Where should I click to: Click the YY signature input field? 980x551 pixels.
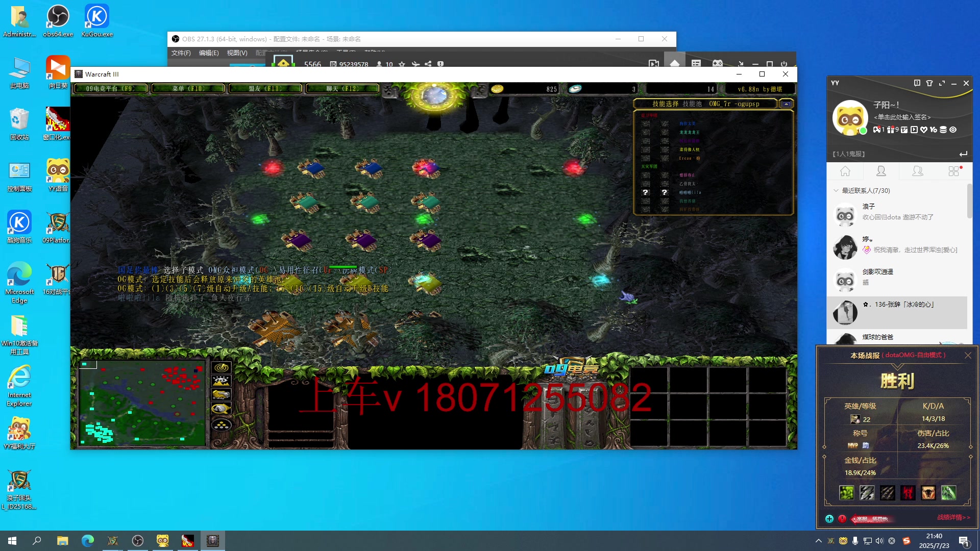pos(902,117)
